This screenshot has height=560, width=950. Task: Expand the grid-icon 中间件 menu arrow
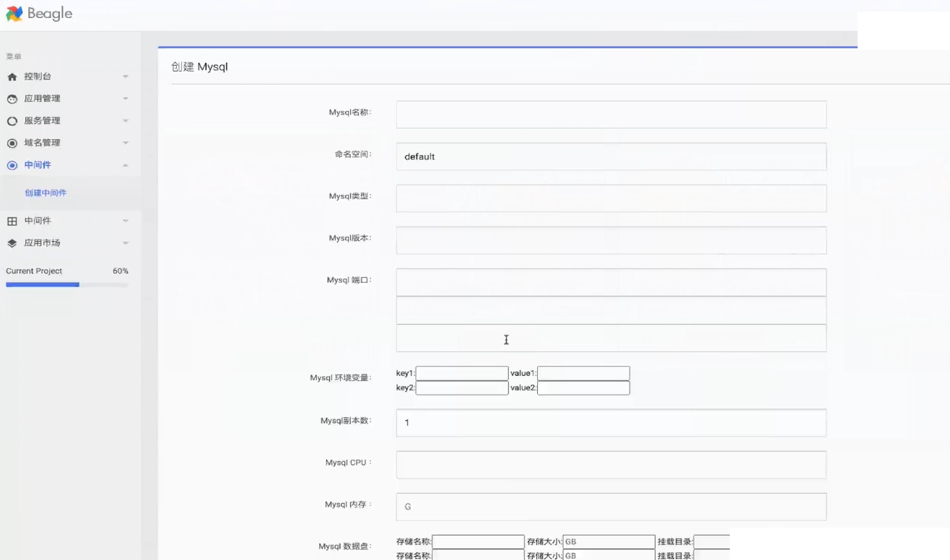(125, 221)
